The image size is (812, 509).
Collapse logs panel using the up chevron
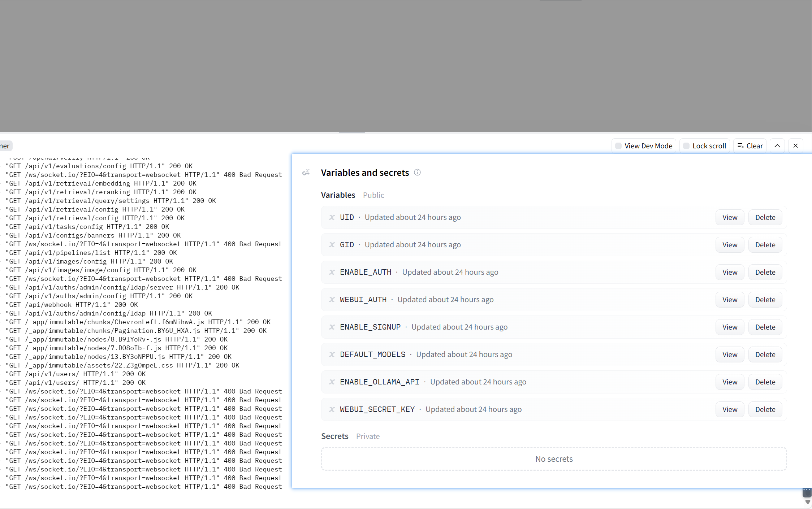tap(777, 146)
